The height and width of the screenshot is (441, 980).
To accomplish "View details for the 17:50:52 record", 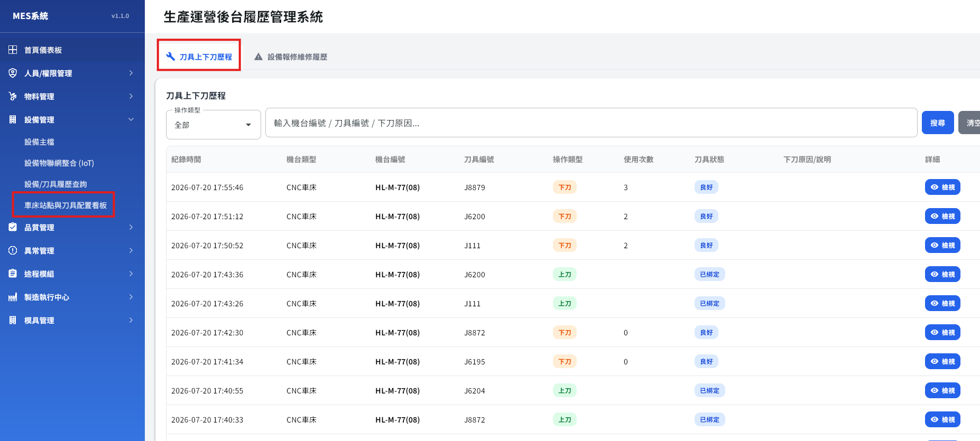I will [x=942, y=245].
